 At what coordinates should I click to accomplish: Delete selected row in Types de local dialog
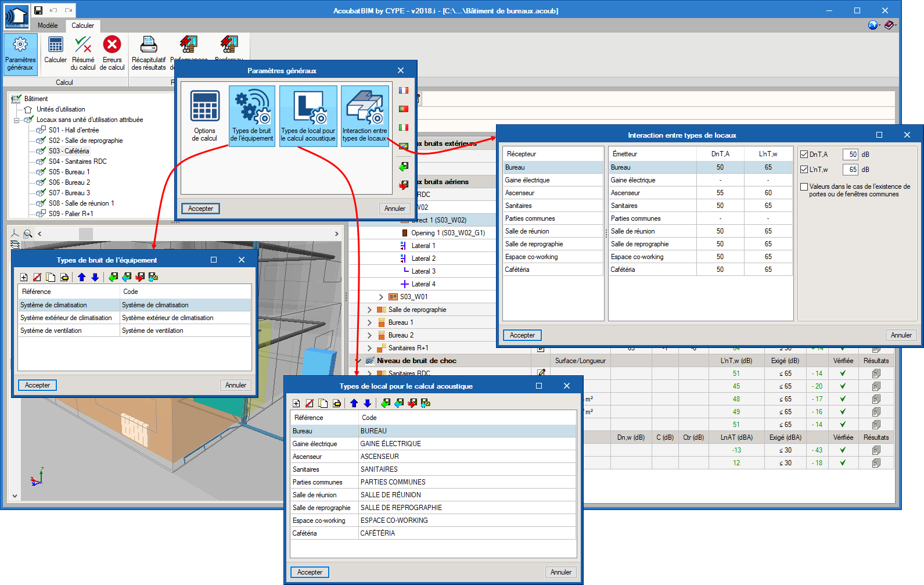310,403
